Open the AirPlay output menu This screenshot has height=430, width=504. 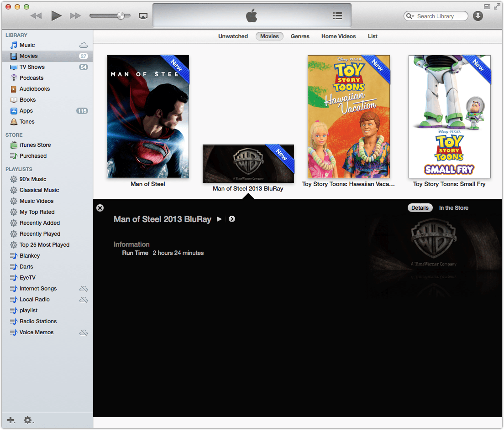[143, 16]
